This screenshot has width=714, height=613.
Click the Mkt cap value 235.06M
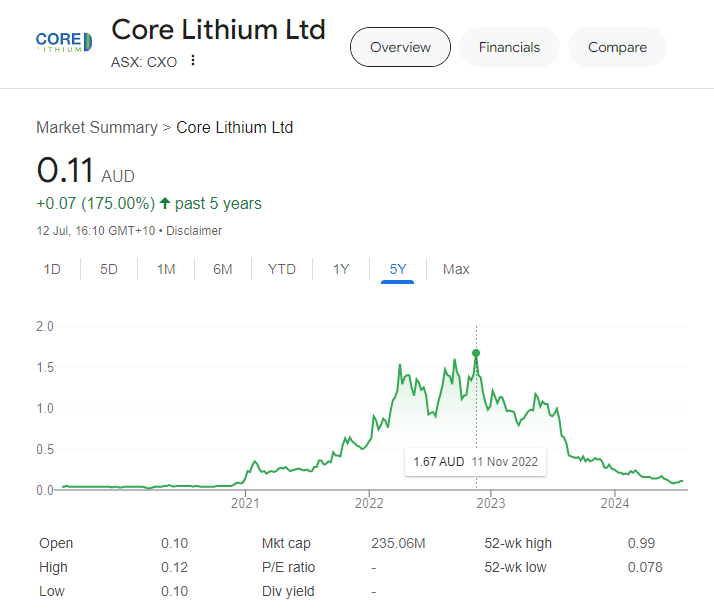coord(398,543)
